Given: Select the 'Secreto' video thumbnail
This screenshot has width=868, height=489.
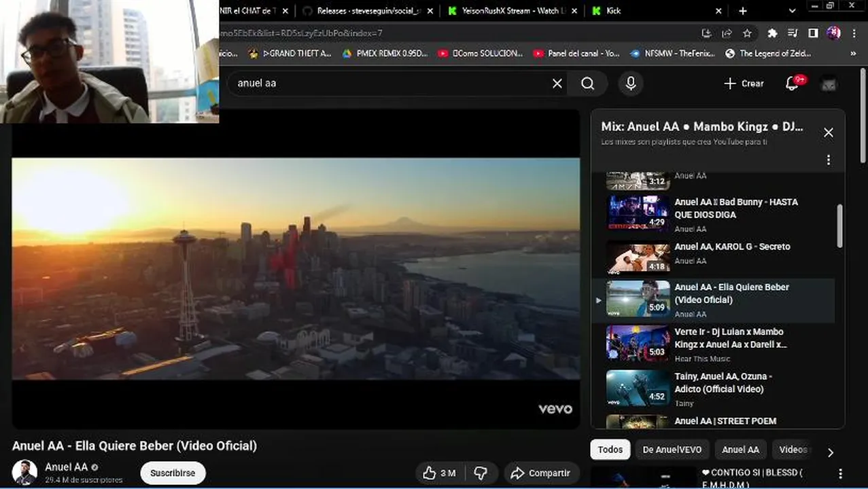Looking at the screenshot, I should (x=638, y=257).
